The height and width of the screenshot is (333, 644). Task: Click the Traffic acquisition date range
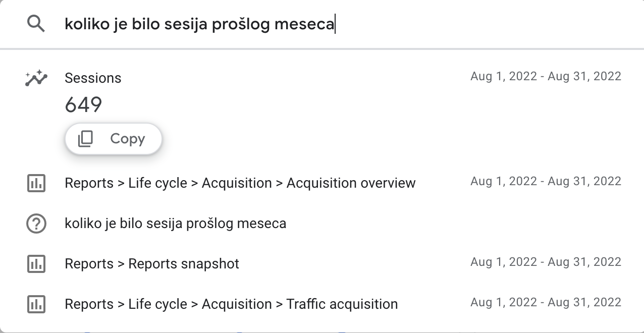coord(546,302)
